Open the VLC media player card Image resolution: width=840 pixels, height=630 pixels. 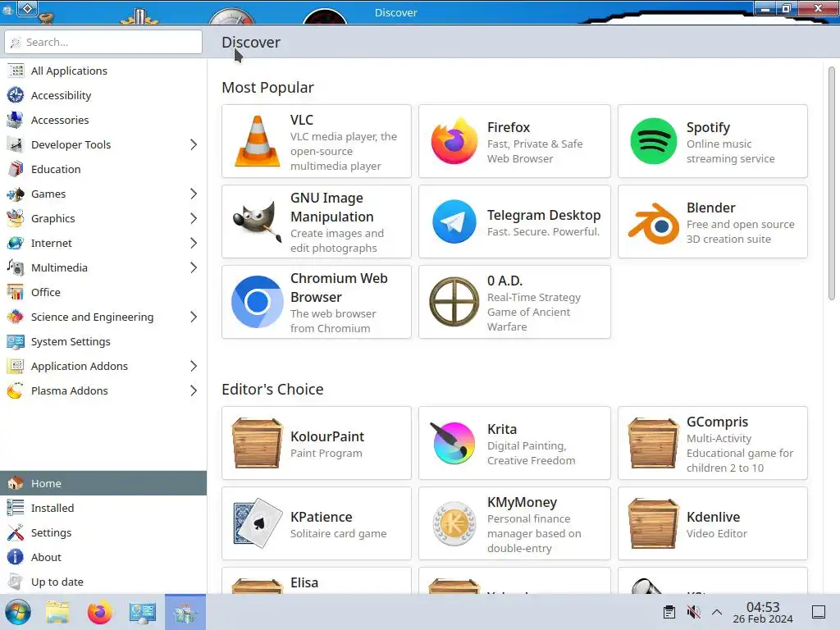click(x=317, y=141)
